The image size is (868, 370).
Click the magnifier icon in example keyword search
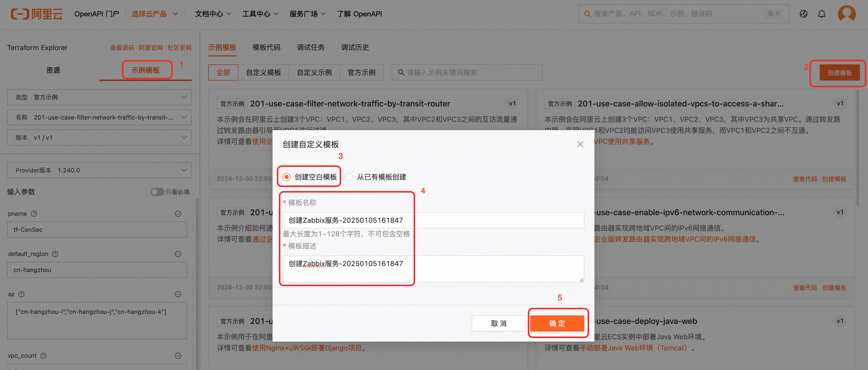click(x=401, y=72)
